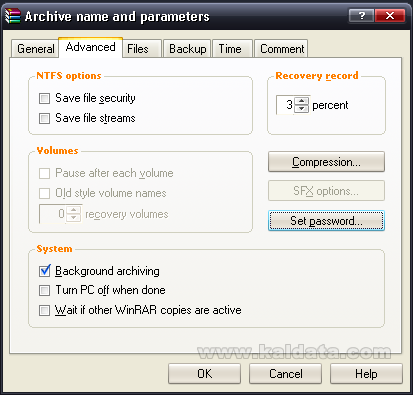Uncheck Background archiving
The width and height of the screenshot is (413, 395).
(x=44, y=271)
